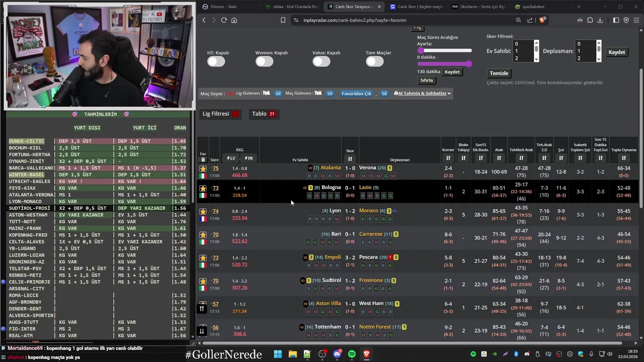Click share icon in address bar

pos(530,20)
